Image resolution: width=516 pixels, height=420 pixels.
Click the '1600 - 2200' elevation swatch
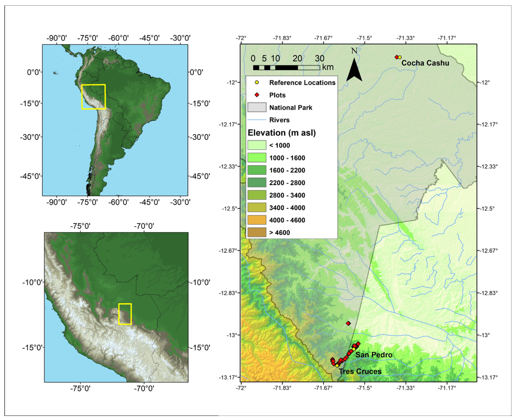pyautogui.click(x=257, y=170)
